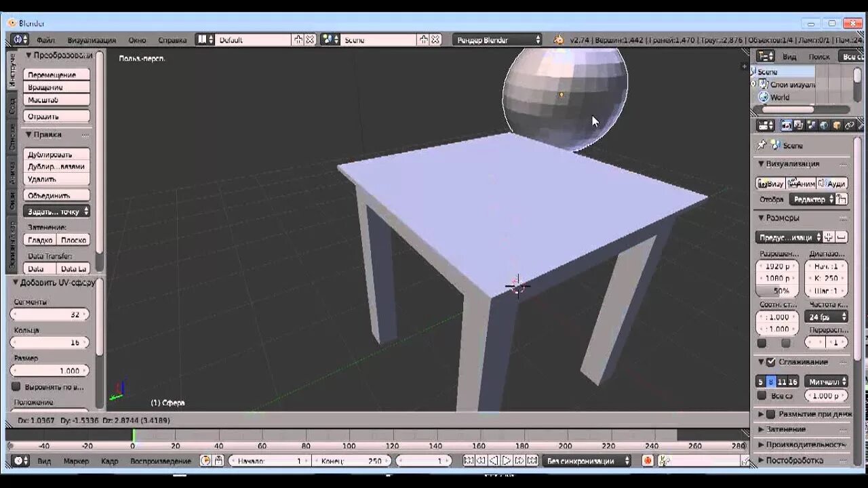This screenshot has width=868, height=488.
Task: Jump to the first frame in timeline
Action: pos(468,461)
